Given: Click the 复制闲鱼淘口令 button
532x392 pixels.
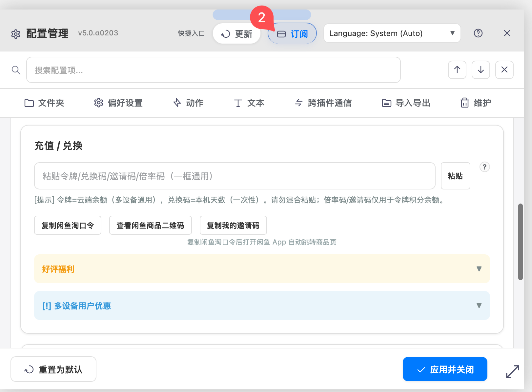Looking at the screenshot, I should coord(68,225).
